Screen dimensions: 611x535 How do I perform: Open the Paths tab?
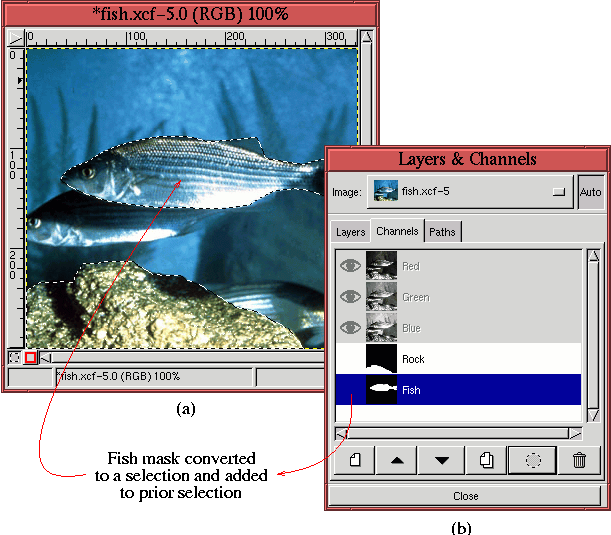click(x=442, y=232)
